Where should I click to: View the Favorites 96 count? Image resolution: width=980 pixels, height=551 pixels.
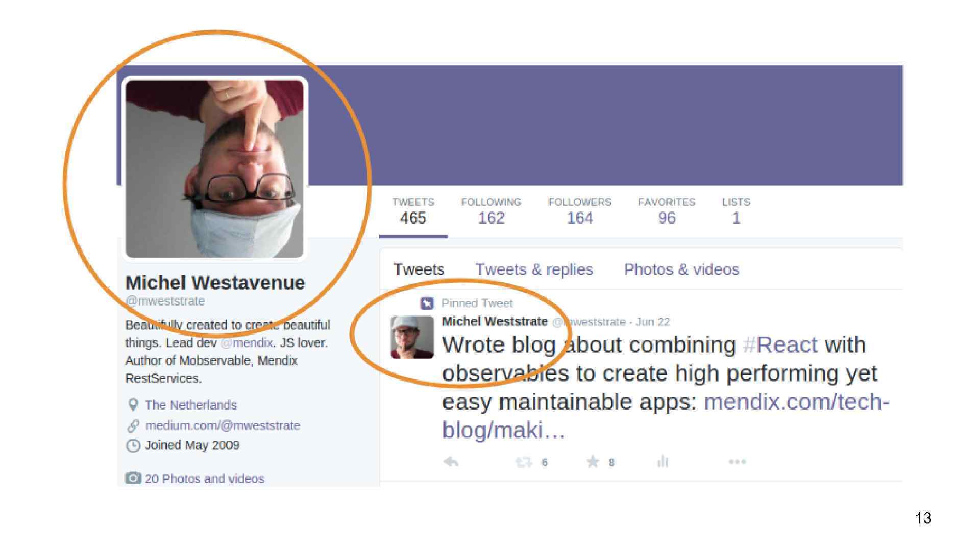coord(667,211)
